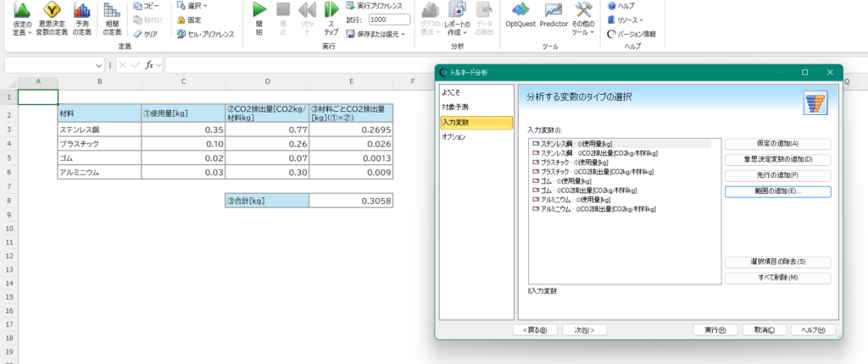Switch to the オプション page in the dialog

[x=454, y=137]
